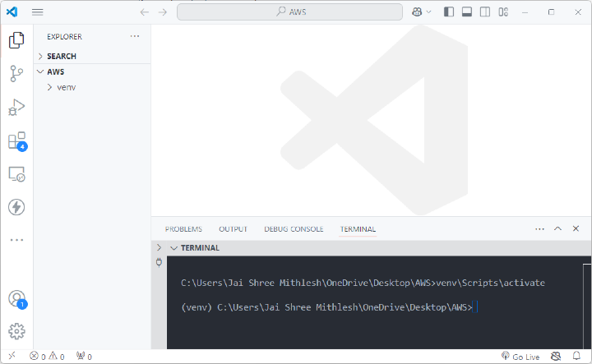Open the Thunder Client lightning icon
The image size is (592, 364).
tap(16, 207)
